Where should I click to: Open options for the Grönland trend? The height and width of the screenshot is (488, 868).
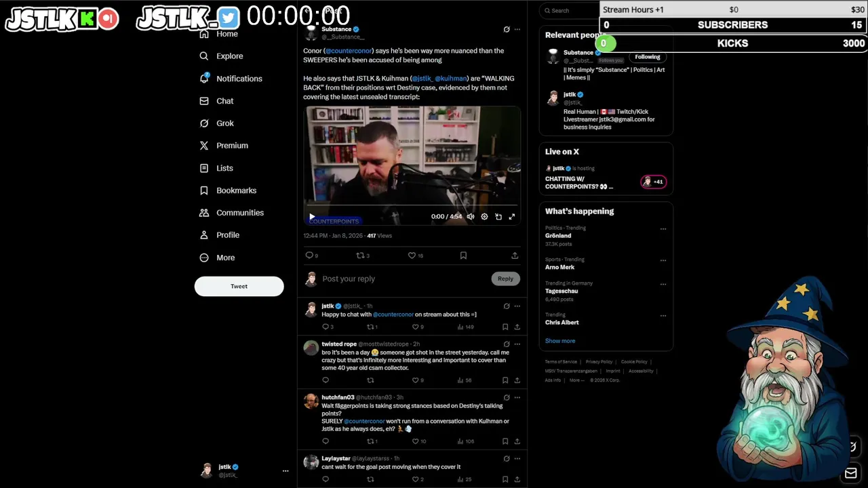click(663, 228)
